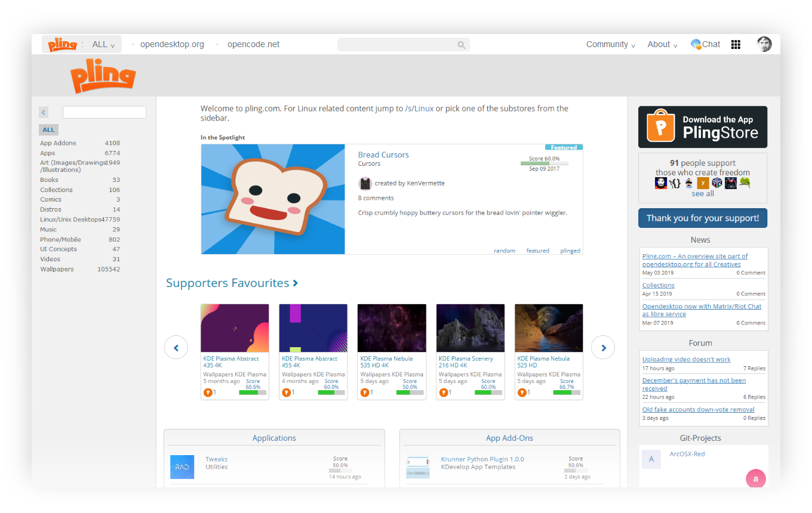
Task: Click the Supporters Favourites chevron arrow
Action: point(296,283)
